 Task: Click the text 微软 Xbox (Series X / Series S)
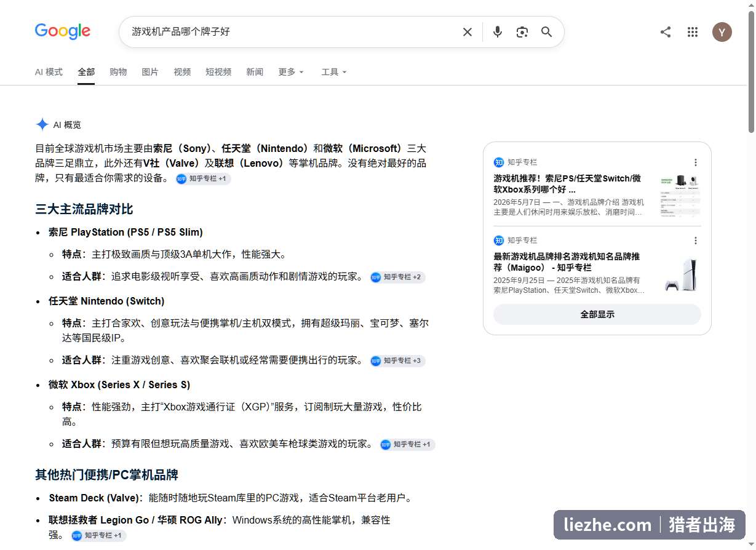[x=119, y=385]
